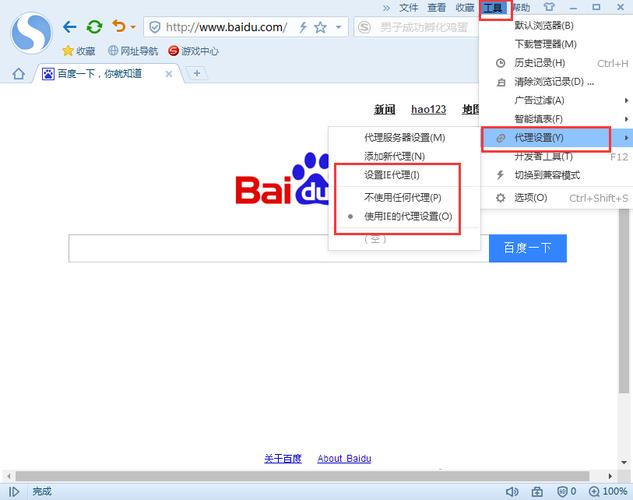Go back with the blue arrow

coord(69,27)
